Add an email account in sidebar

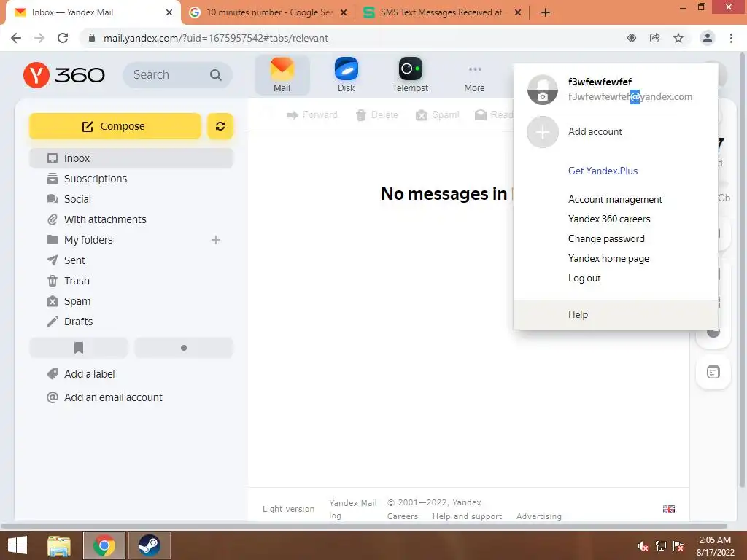(113, 397)
